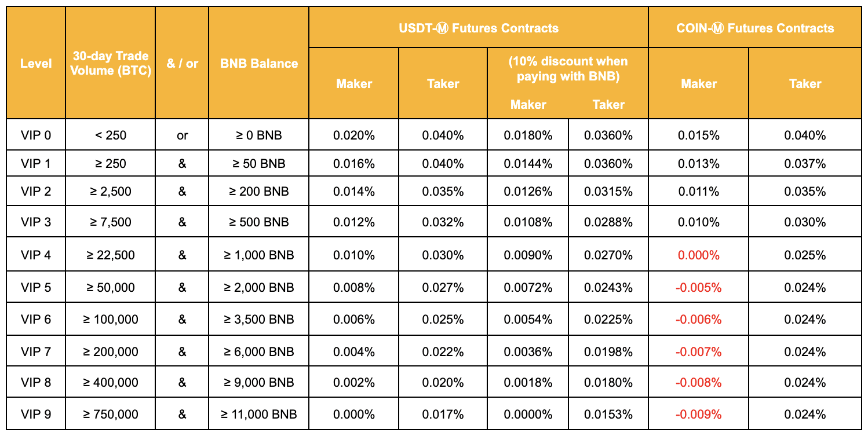Click the "& / or" column header
Screen dimensions: 868x440
click(182, 63)
